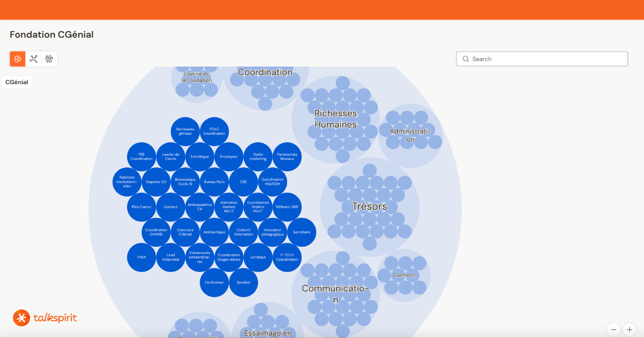Select the Bureautique Outils SI role
The height and width of the screenshot is (338, 644).
pos(185,182)
